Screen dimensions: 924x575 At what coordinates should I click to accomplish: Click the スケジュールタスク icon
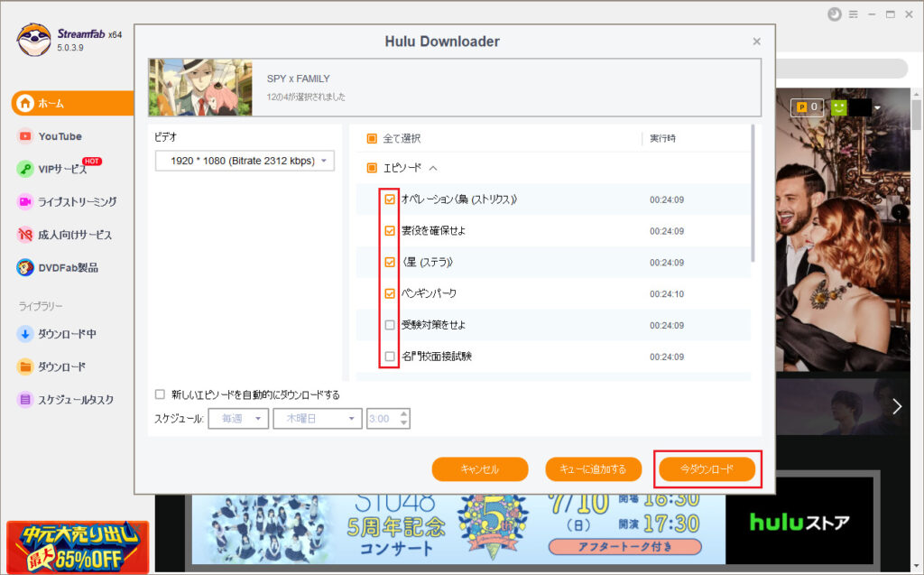(24, 400)
